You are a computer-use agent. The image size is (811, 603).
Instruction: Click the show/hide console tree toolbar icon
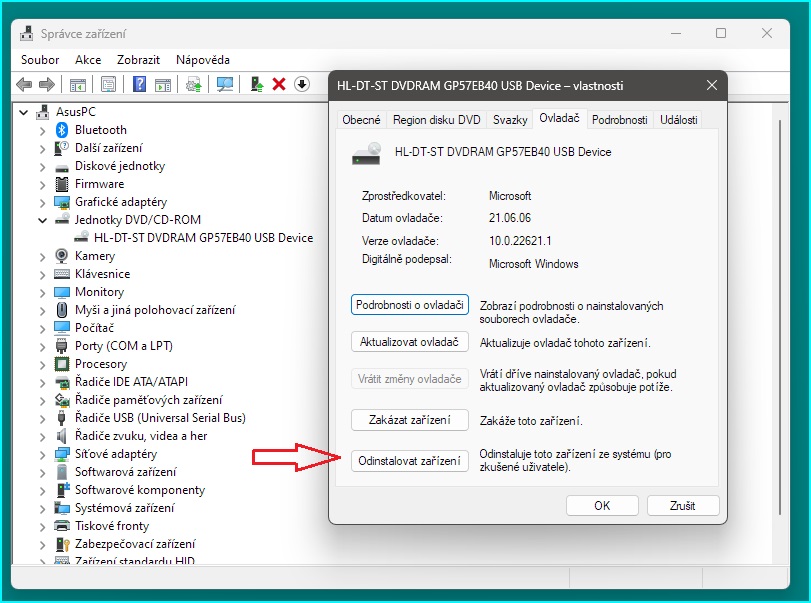pyautogui.click(x=78, y=84)
